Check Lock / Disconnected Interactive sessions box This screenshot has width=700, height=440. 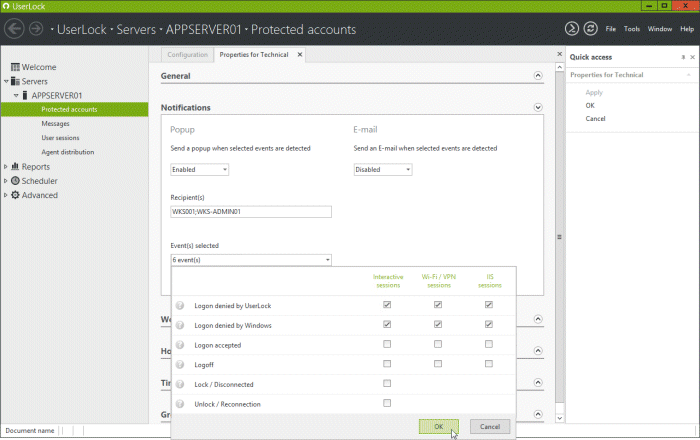point(387,383)
